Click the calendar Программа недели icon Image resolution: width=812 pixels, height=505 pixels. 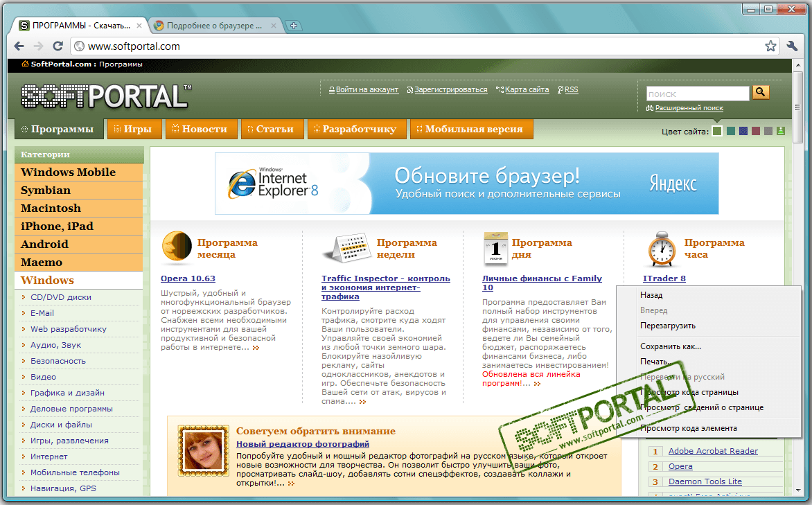click(347, 247)
